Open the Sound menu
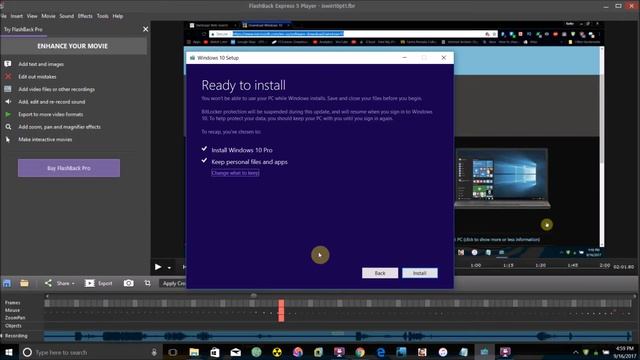Viewport: 640px width, 360px height. tap(67, 16)
